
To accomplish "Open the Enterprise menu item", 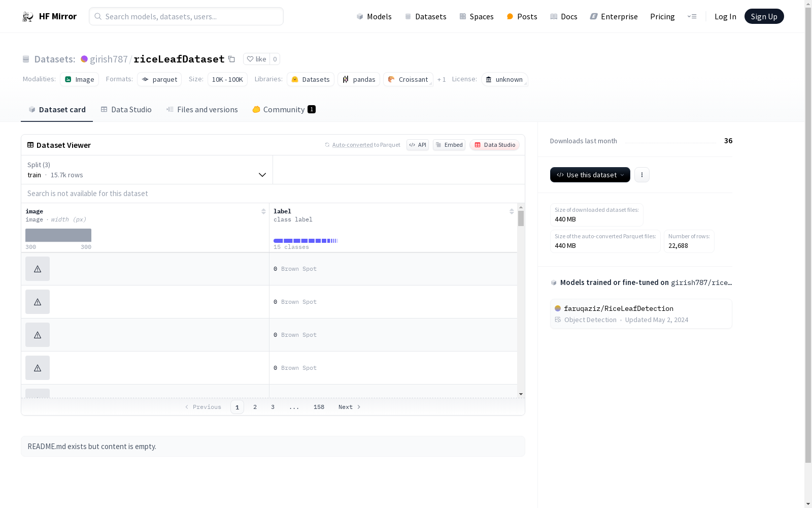I will (614, 16).
